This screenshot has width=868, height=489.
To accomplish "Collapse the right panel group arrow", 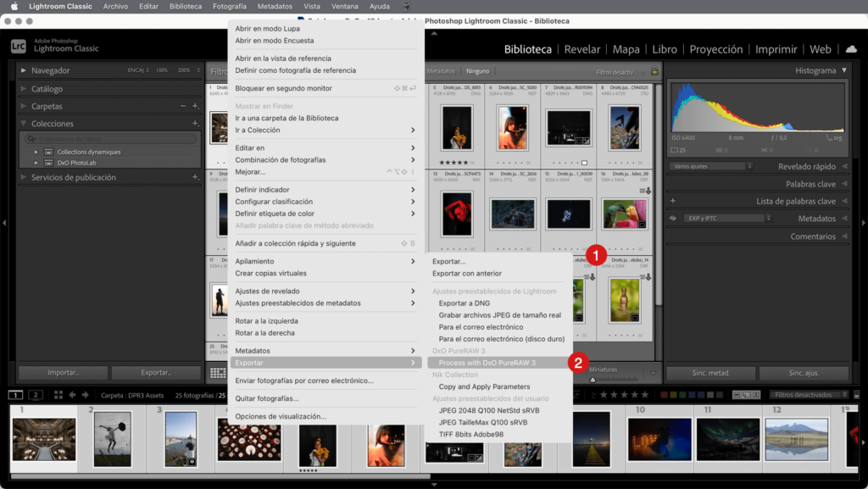I will [x=863, y=223].
